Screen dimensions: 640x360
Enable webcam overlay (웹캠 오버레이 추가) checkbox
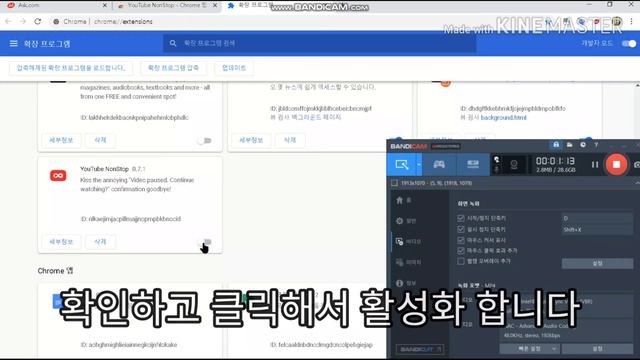461,261
